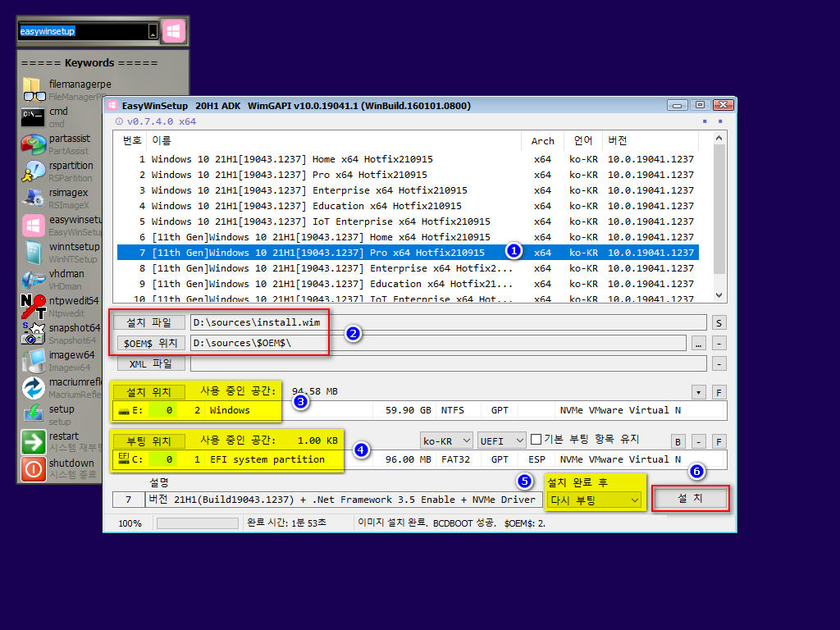Select row 4 Windows 10 Education x64

408,206
